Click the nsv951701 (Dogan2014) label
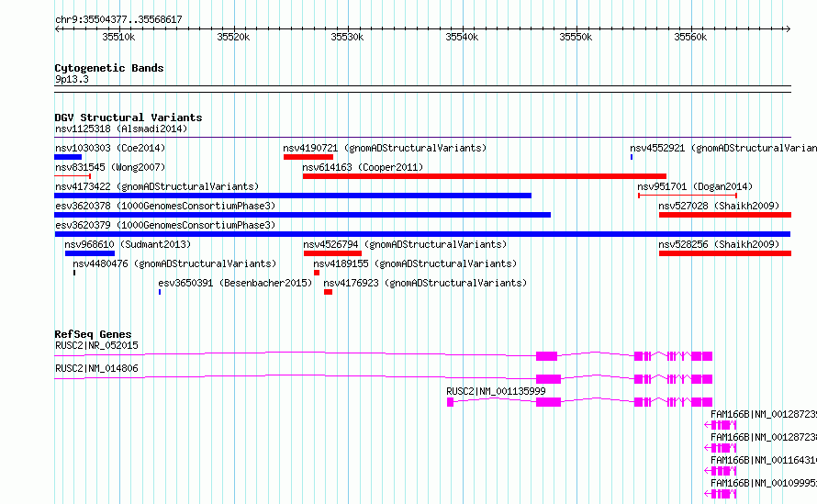The height and width of the screenshot is (504, 817). (x=695, y=186)
